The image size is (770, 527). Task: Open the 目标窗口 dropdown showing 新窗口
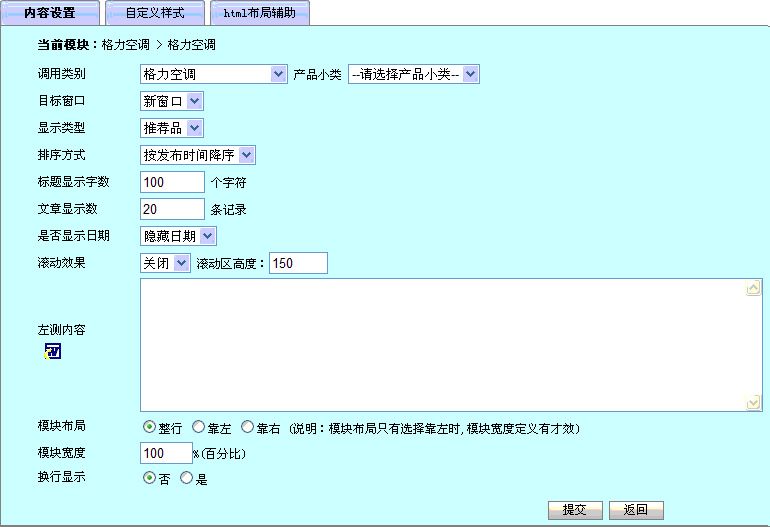172,101
